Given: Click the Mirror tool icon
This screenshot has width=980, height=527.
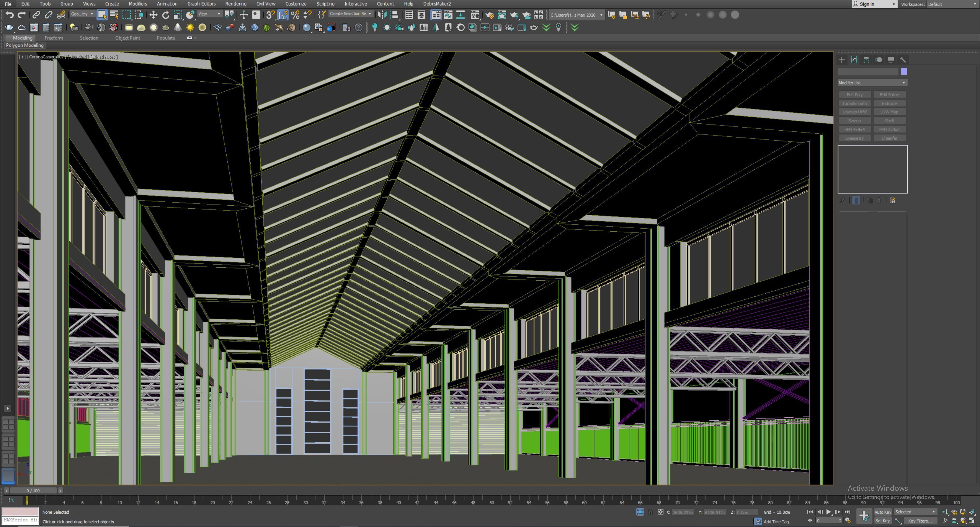Looking at the screenshot, I should click(382, 15).
